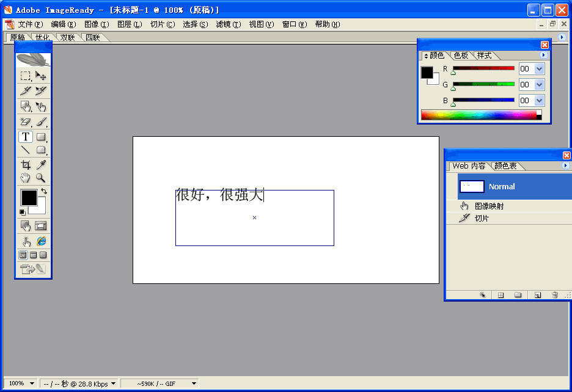Reset to default colors small icon
The width and height of the screenshot is (572, 392).
pyautogui.click(x=22, y=212)
